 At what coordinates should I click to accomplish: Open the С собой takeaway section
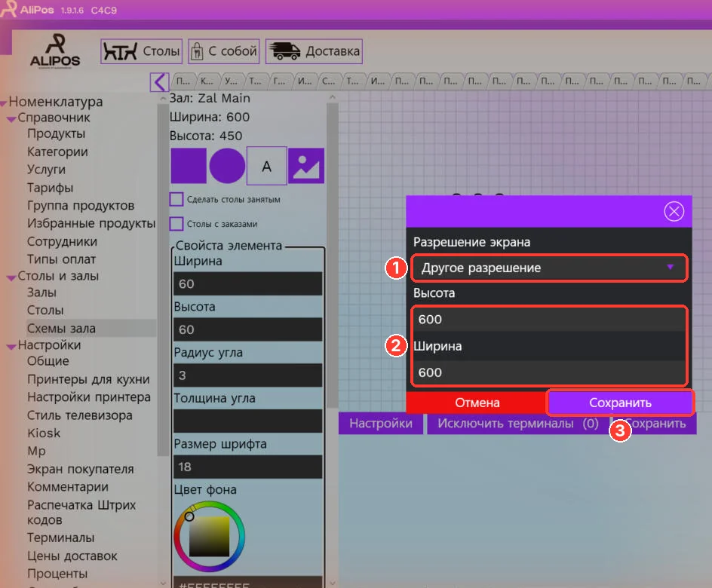point(224,51)
